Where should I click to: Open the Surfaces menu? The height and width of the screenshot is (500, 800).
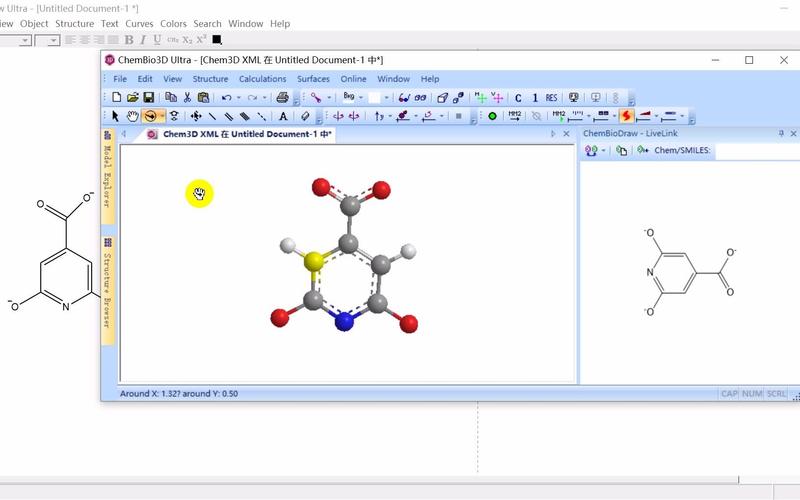[x=313, y=79]
